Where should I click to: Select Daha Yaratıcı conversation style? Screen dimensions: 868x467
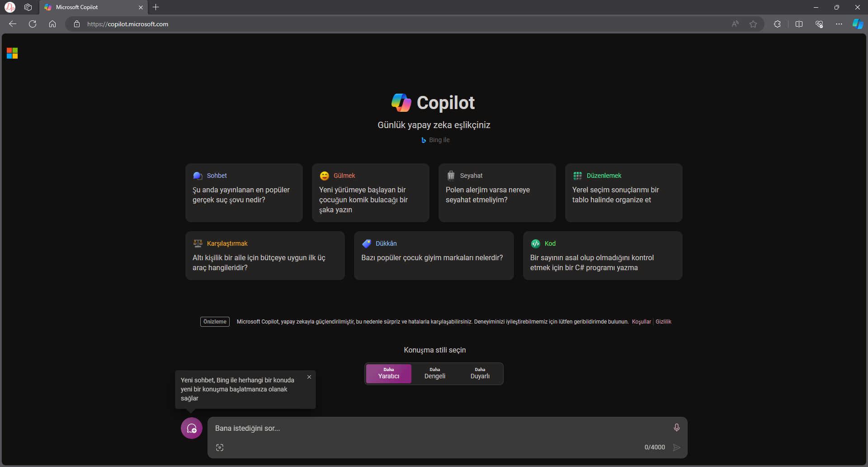point(389,374)
